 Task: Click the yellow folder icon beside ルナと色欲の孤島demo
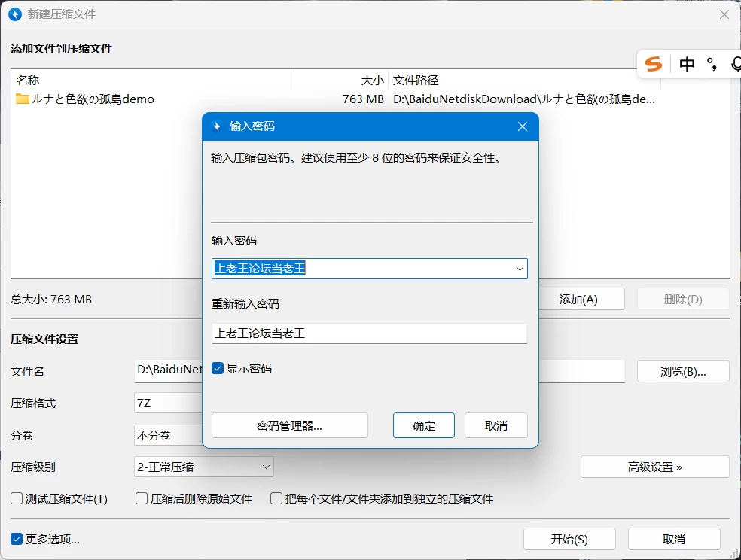(x=22, y=99)
